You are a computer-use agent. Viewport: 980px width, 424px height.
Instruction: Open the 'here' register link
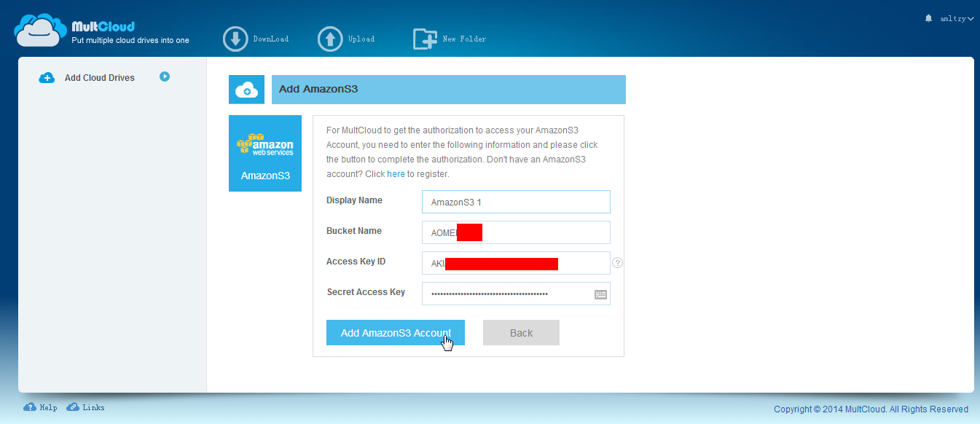click(396, 174)
